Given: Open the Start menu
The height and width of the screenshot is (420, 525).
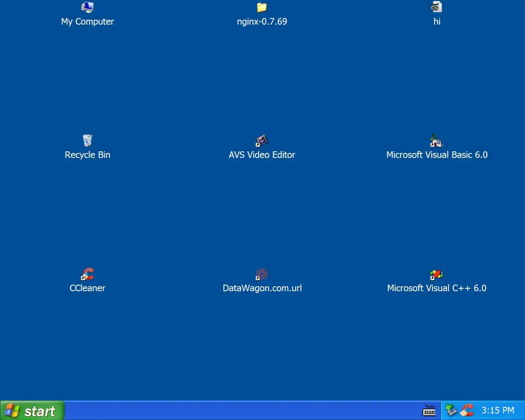Looking at the screenshot, I should point(32,411).
